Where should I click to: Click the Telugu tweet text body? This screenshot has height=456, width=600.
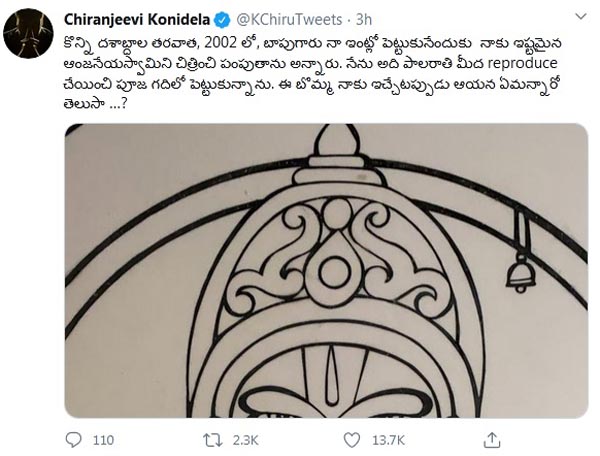pyautogui.click(x=312, y=73)
